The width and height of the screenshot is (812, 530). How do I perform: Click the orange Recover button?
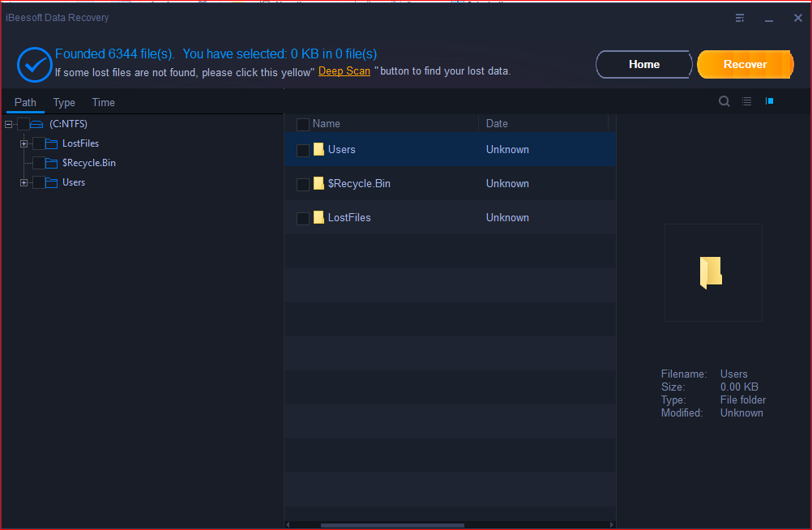tap(746, 64)
